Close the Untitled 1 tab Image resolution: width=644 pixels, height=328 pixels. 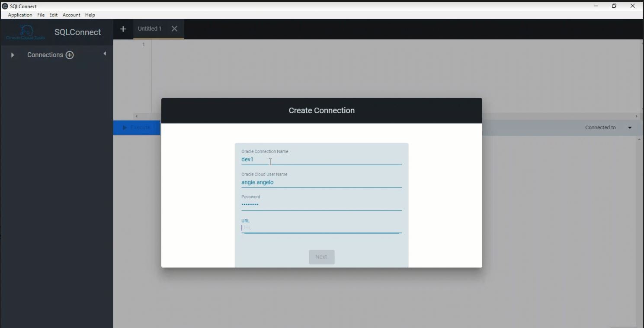click(x=174, y=29)
